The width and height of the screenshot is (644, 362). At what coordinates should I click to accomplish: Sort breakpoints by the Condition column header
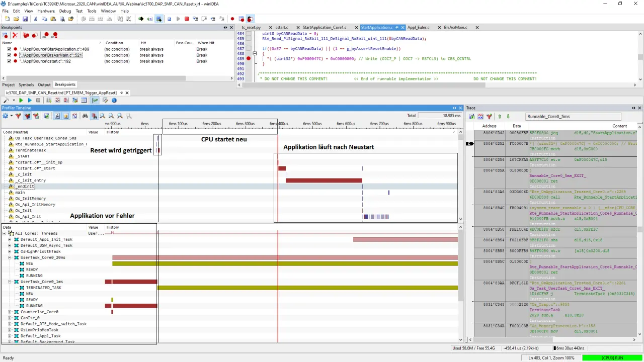pyautogui.click(x=114, y=43)
